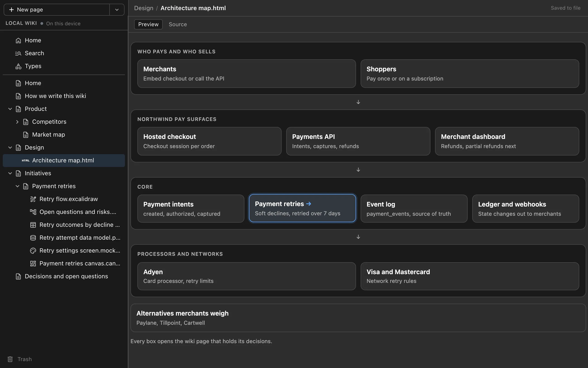Open the Adyen processor card
Image resolution: width=588 pixels, height=368 pixels.
tap(246, 276)
